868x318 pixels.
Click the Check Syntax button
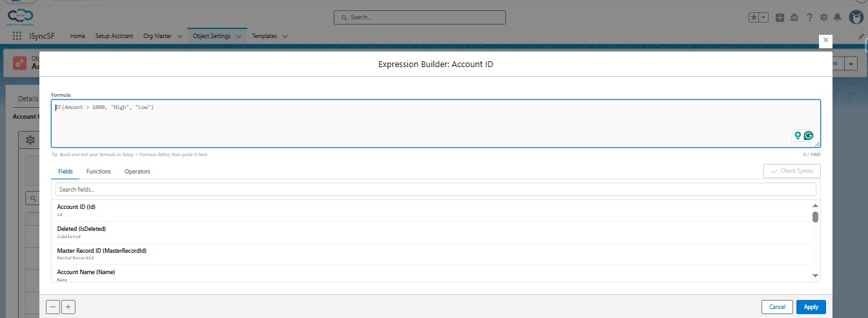pos(792,171)
